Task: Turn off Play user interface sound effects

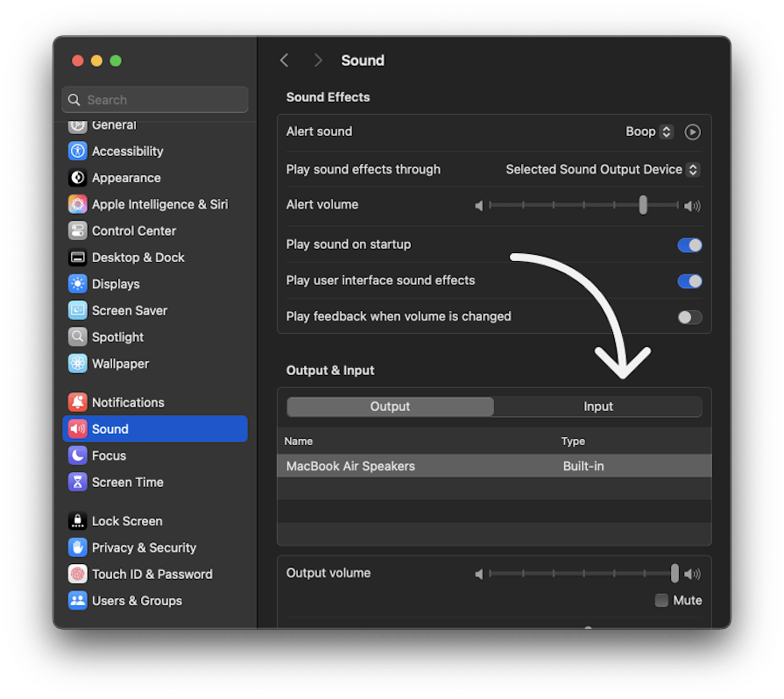Action: pos(689,281)
